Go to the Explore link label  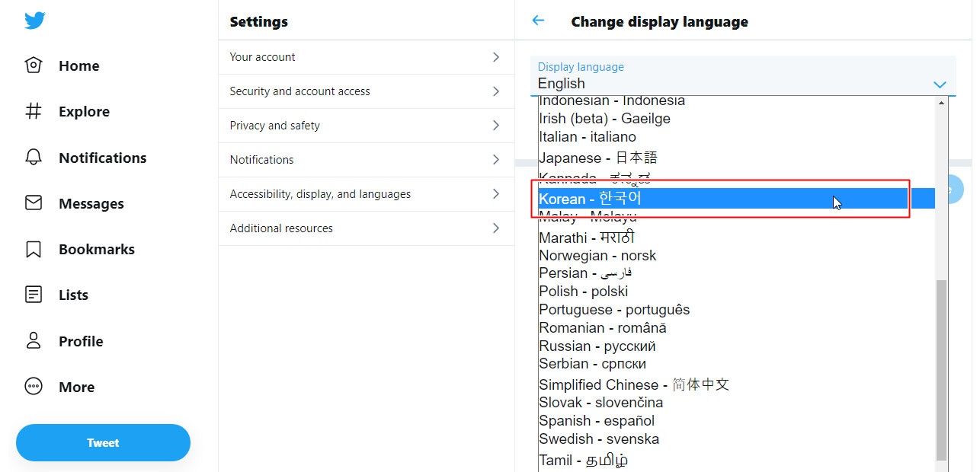(84, 112)
